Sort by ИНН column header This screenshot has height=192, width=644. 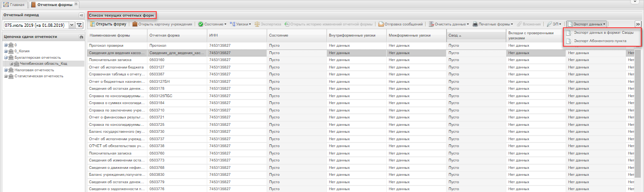[237, 35]
